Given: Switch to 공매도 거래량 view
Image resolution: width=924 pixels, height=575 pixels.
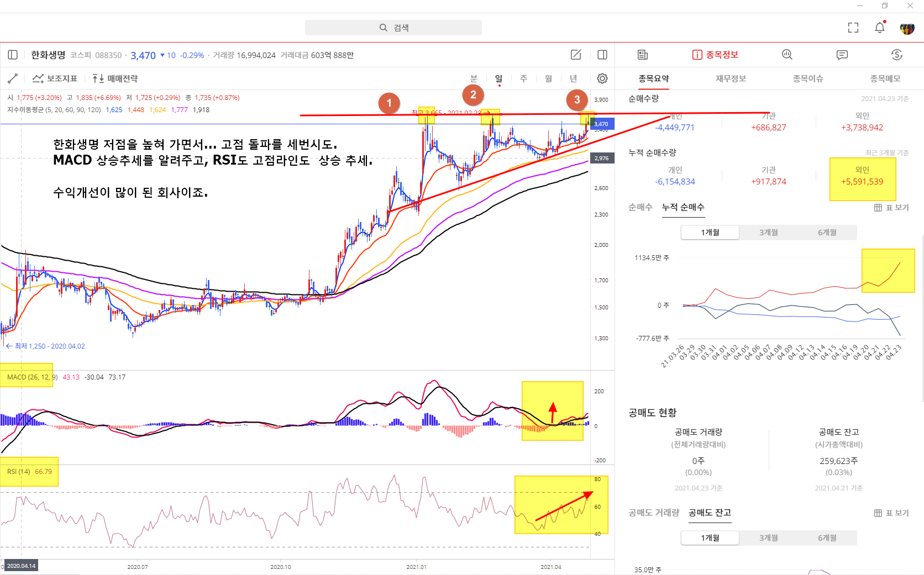Looking at the screenshot, I should click(654, 513).
